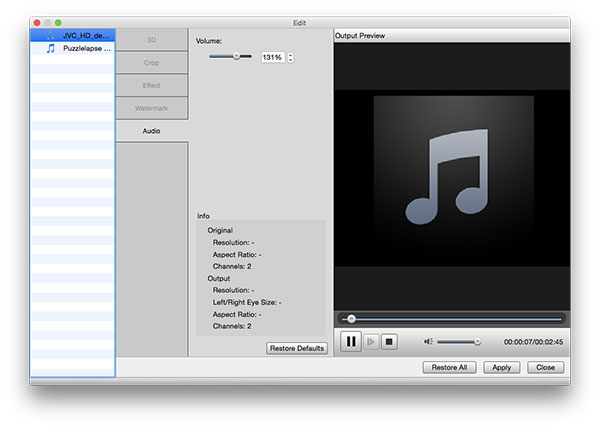This screenshot has height=428, width=600.
Task: Click the Output Preview header label
Action: (x=360, y=36)
